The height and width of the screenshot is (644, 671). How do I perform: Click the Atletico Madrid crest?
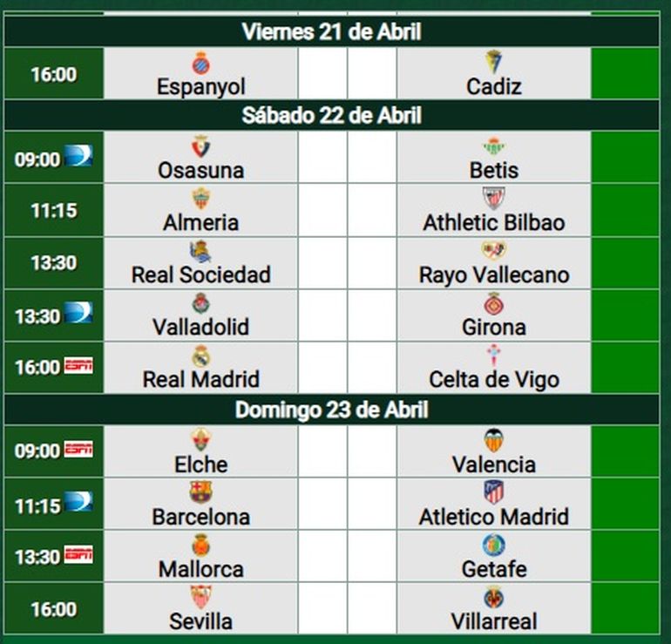click(494, 493)
